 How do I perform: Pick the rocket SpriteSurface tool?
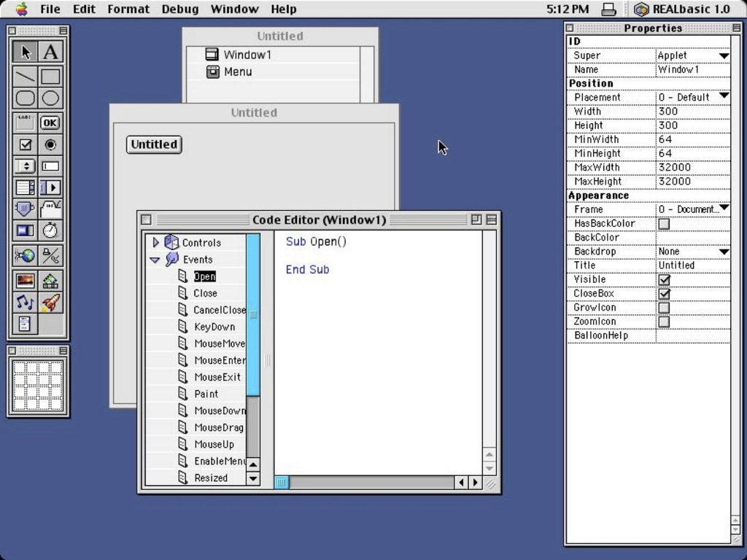point(51,302)
